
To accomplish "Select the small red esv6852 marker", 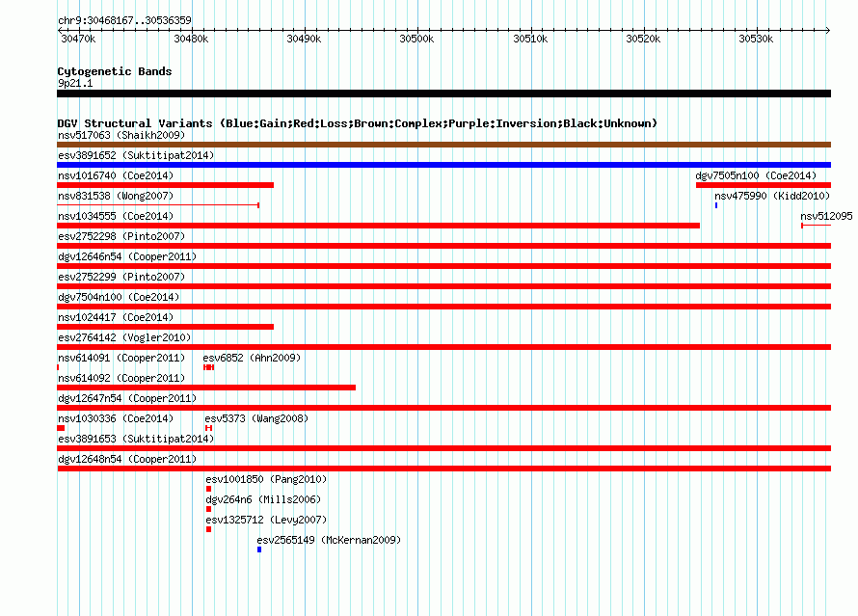I will tap(208, 367).
